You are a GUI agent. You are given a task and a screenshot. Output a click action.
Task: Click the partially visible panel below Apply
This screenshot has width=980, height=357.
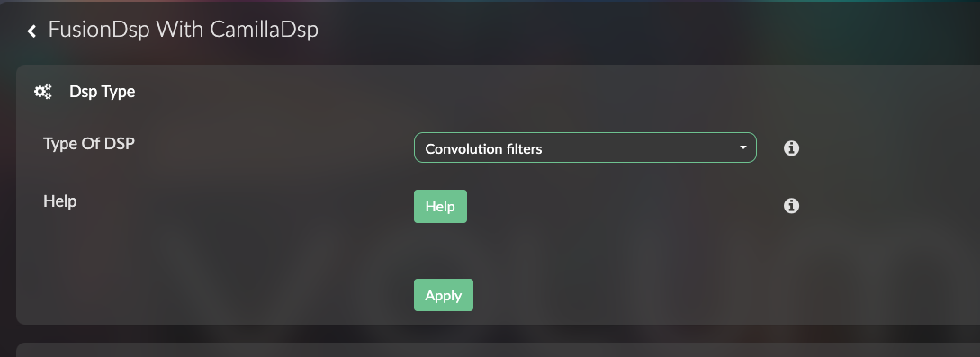click(498, 350)
